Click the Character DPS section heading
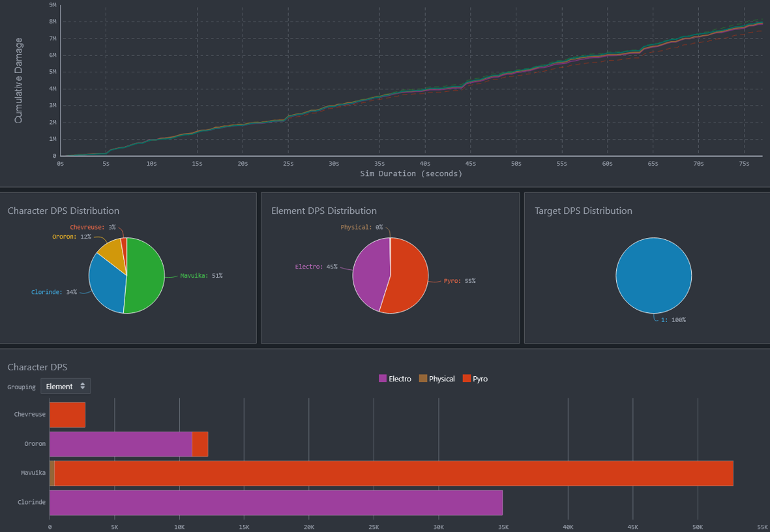The width and height of the screenshot is (770, 532). click(x=37, y=367)
